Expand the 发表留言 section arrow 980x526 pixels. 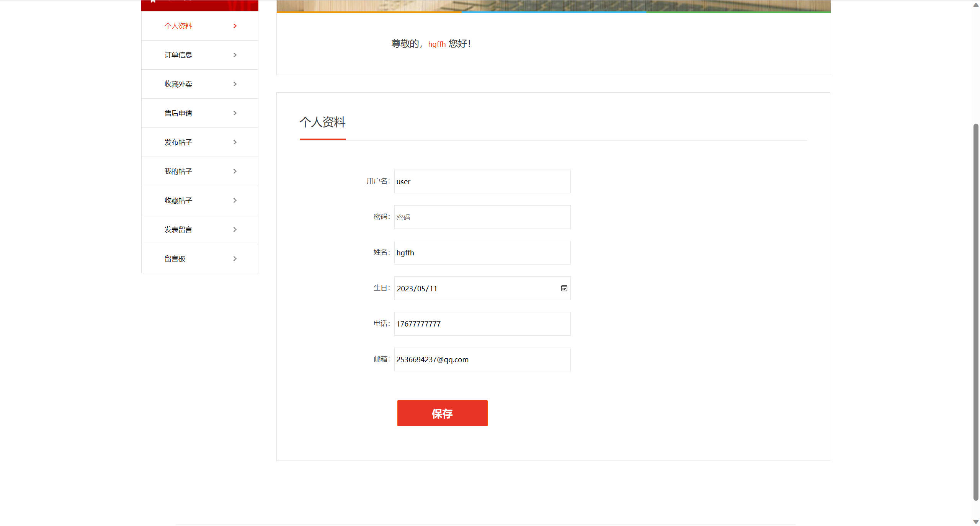click(x=235, y=229)
